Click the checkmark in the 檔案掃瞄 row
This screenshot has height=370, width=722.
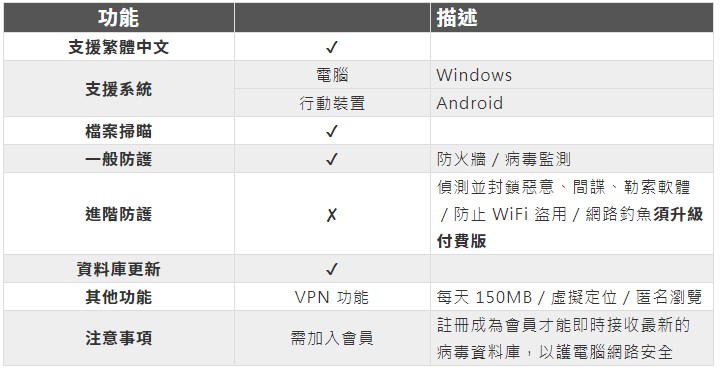pos(332,131)
